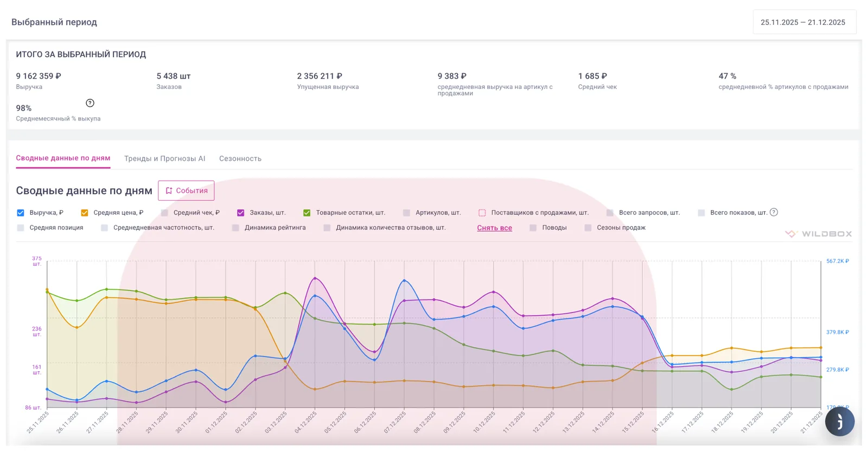The width and height of the screenshot is (868, 451).
Task: Click the Среднемесячный % выкупа label
Action: (x=58, y=119)
